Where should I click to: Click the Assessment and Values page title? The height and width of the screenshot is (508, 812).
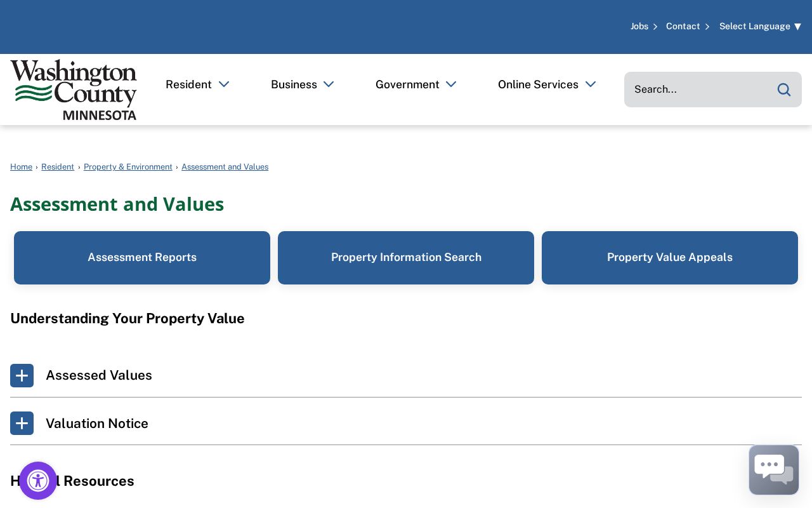tap(117, 204)
